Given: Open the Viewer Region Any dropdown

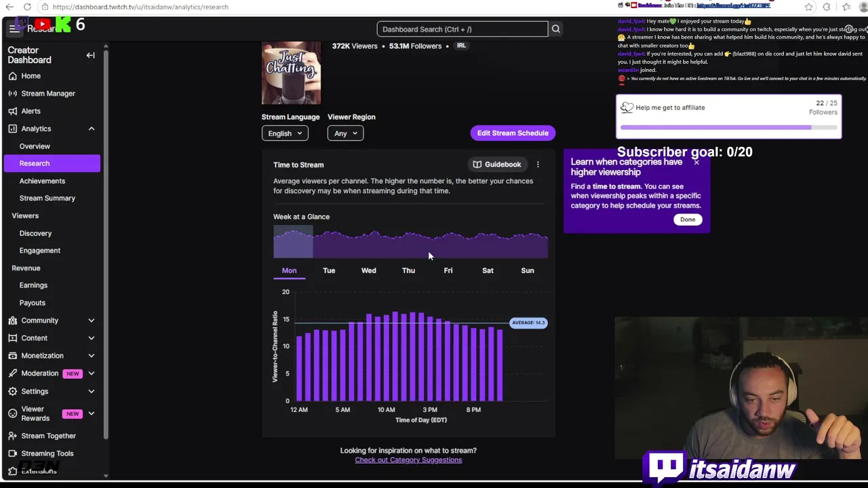Looking at the screenshot, I should click(x=345, y=134).
